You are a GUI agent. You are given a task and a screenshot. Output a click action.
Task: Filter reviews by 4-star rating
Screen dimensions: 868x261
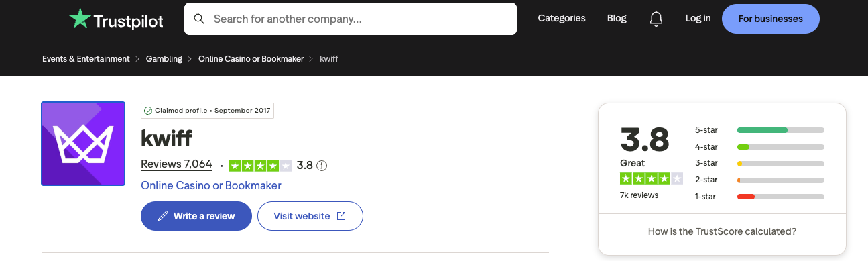(x=760, y=147)
